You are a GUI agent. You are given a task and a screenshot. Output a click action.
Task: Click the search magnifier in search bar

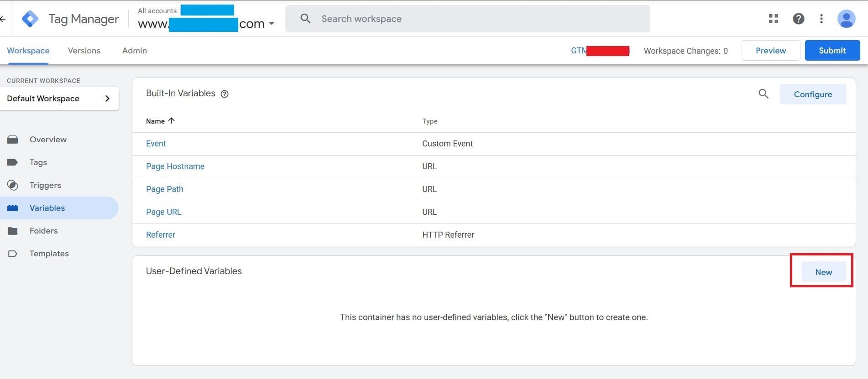[305, 19]
